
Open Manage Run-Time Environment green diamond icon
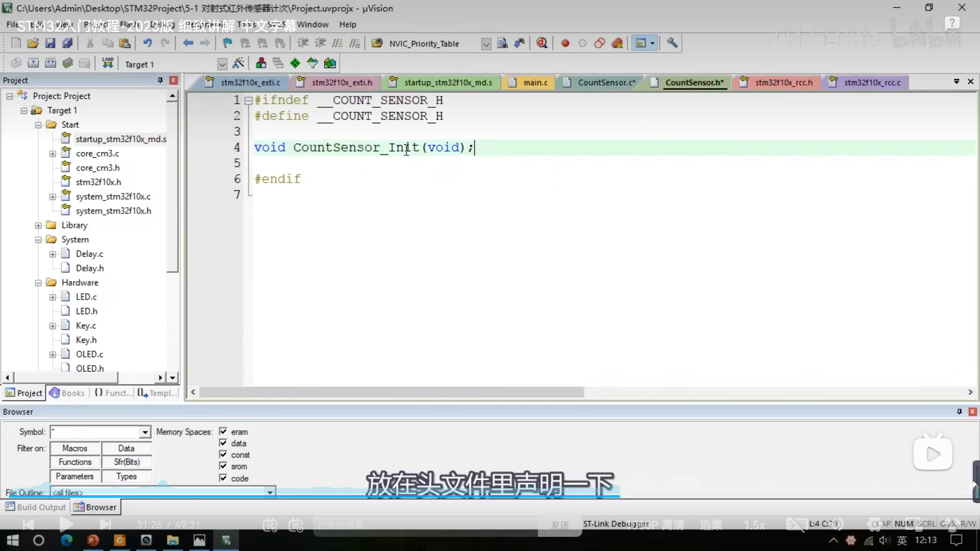(295, 63)
